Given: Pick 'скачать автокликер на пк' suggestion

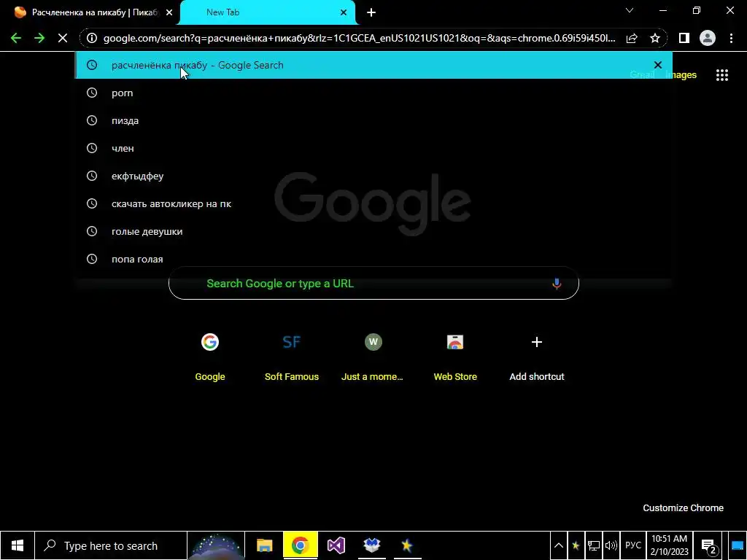Looking at the screenshot, I should coord(373,204).
